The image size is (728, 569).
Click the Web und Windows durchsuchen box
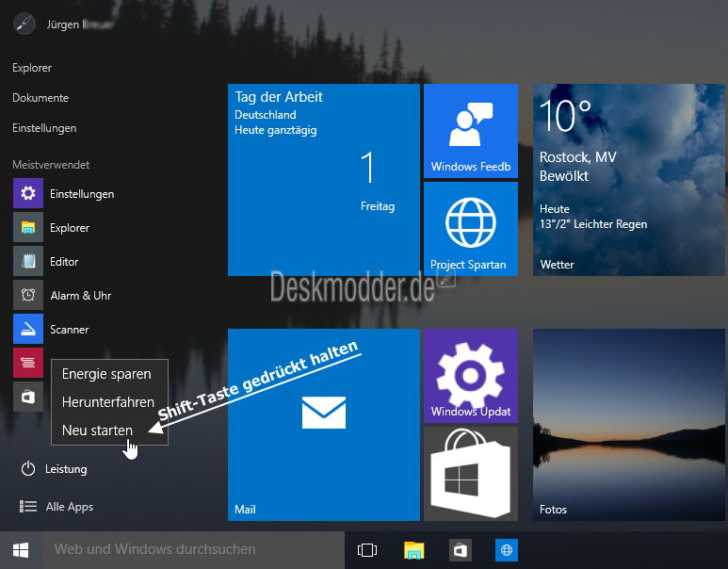click(x=194, y=550)
